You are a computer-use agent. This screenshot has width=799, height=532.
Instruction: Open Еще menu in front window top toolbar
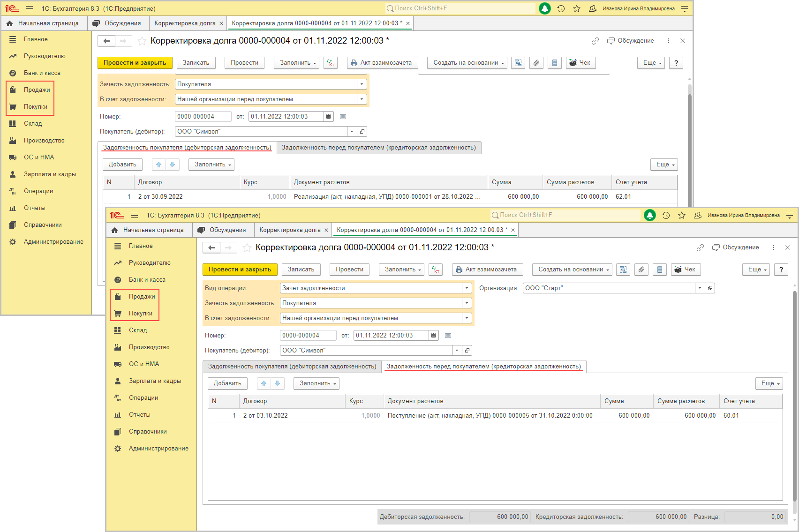click(756, 270)
